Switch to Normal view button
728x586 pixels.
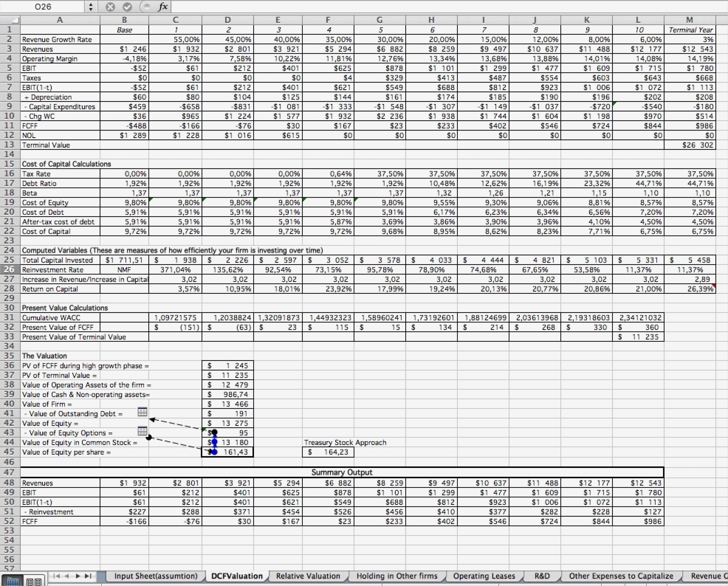(x=13, y=582)
